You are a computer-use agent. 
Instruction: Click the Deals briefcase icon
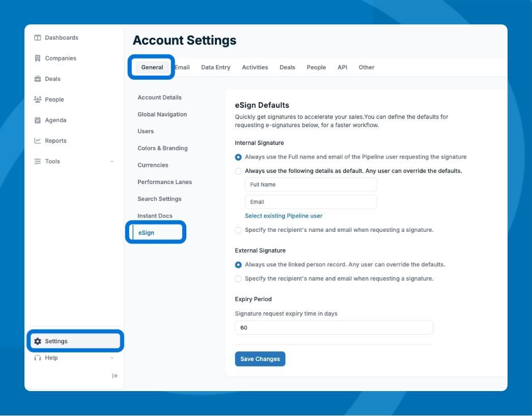tap(38, 79)
